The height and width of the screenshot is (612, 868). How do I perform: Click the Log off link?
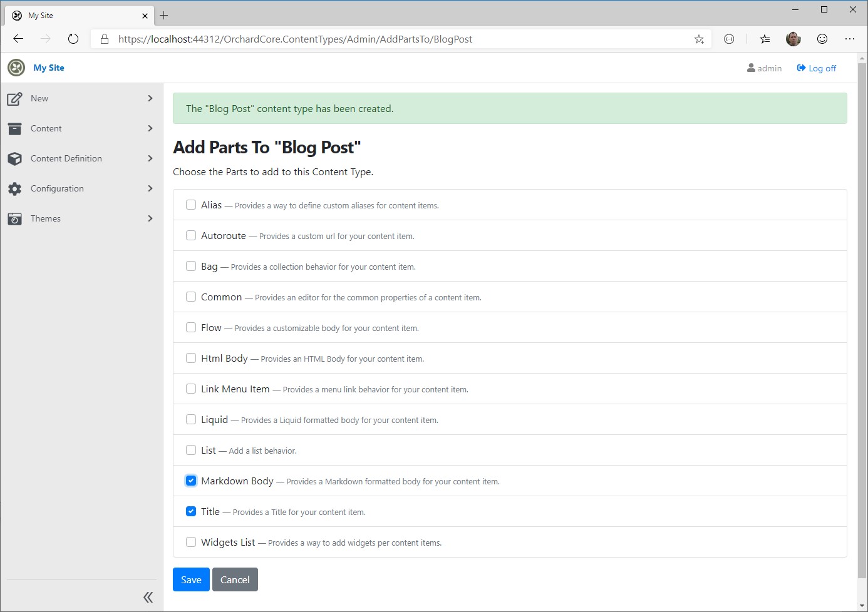pos(817,68)
